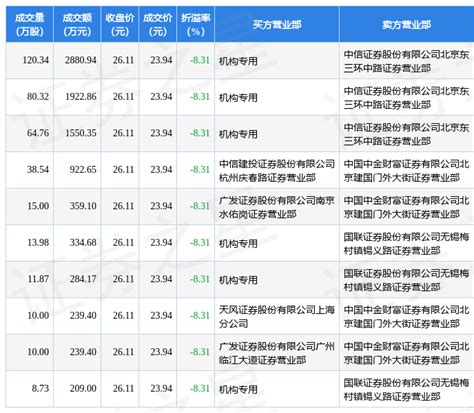Image resolution: width=474 pixels, height=413 pixels.
Task: Click the 收盘价(元) column header
Action: [x=120, y=25]
